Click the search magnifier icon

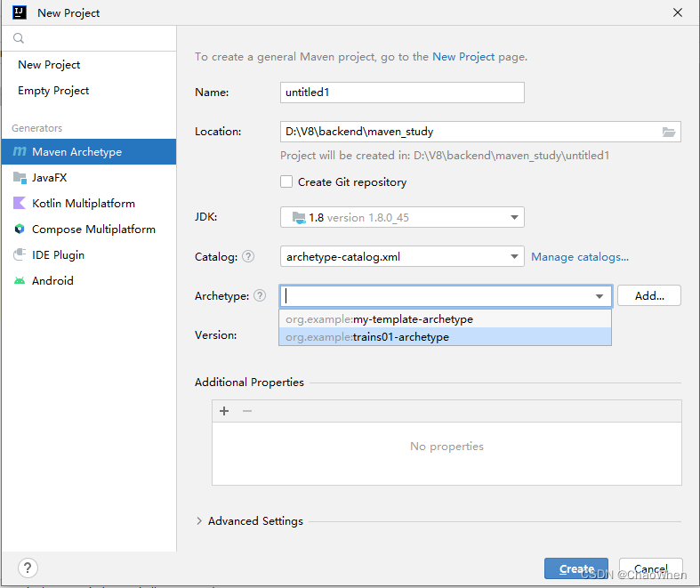coord(19,38)
